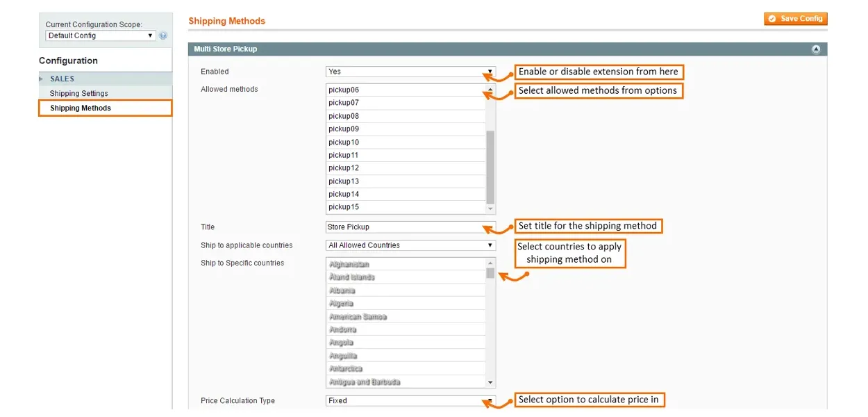Choose Afghanistan in specific countries list
The image size is (868, 417).
[x=406, y=265]
